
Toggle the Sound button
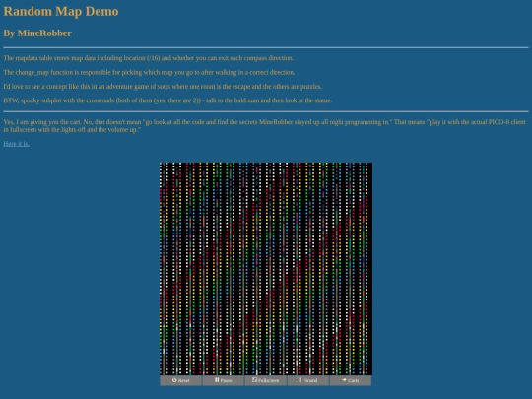pyautogui.click(x=308, y=380)
